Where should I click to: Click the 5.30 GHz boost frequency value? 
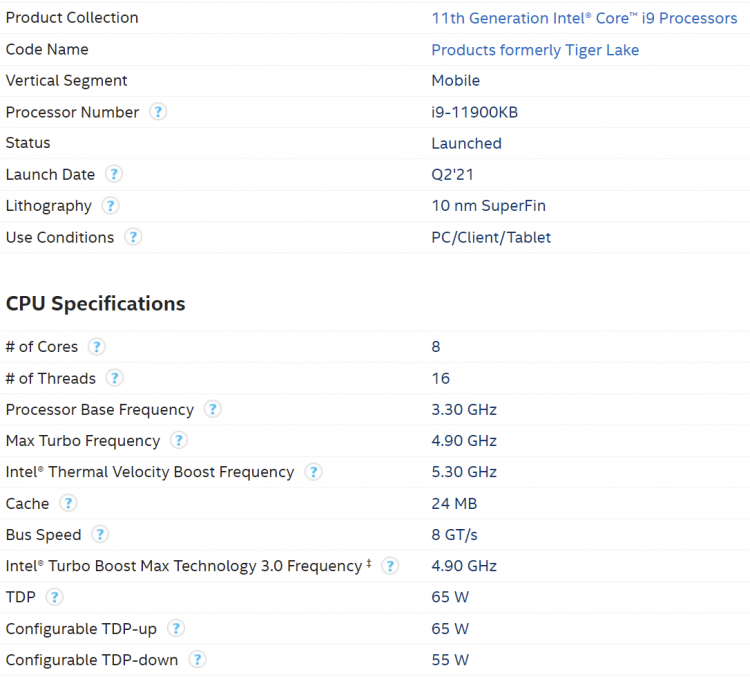tap(464, 472)
